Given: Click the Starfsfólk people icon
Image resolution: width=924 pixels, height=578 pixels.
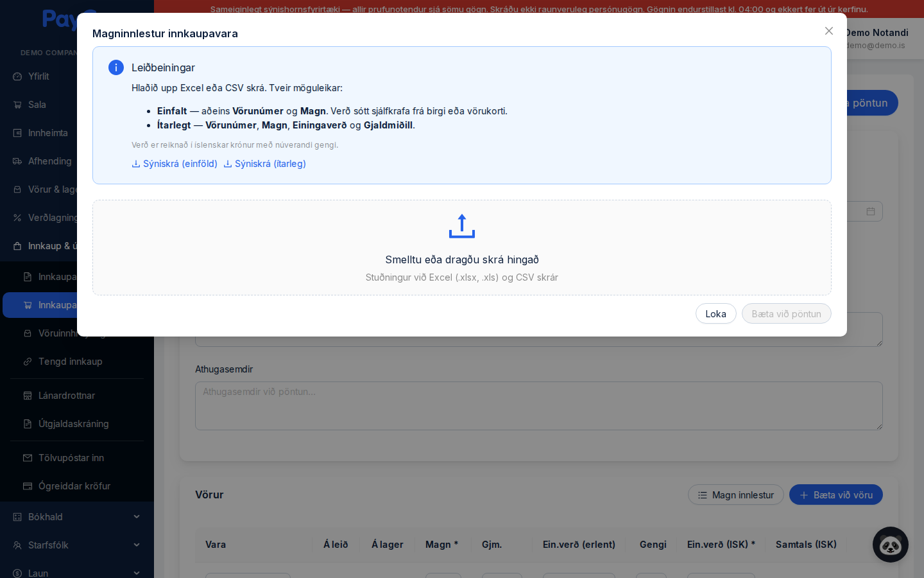Looking at the screenshot, I should click(x=17, y=545).
